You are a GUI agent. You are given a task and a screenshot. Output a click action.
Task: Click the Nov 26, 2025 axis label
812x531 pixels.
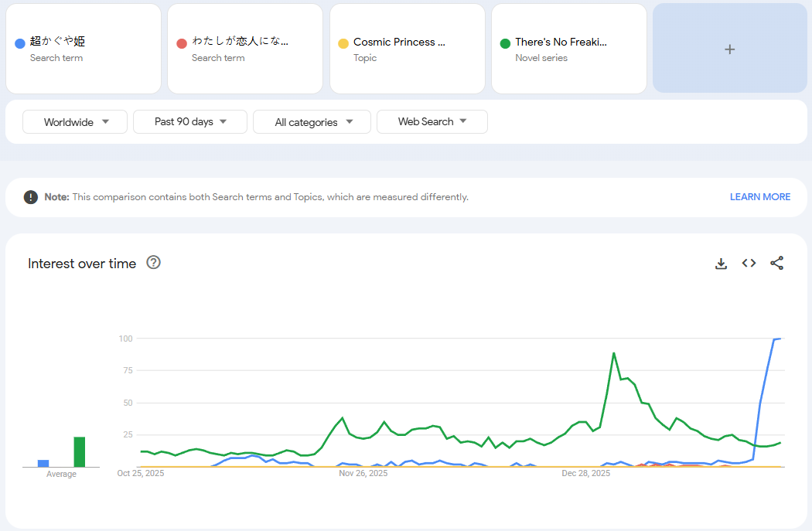click(363, 473)
